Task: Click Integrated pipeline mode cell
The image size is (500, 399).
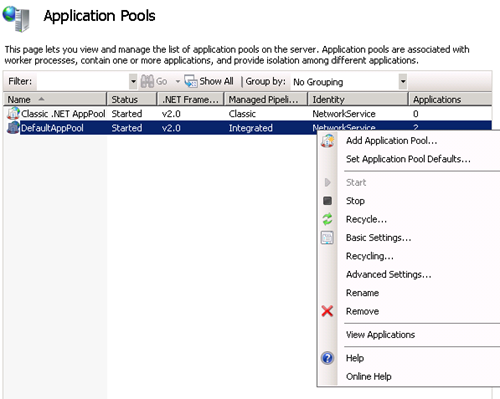Action: (x=251, y=128)
